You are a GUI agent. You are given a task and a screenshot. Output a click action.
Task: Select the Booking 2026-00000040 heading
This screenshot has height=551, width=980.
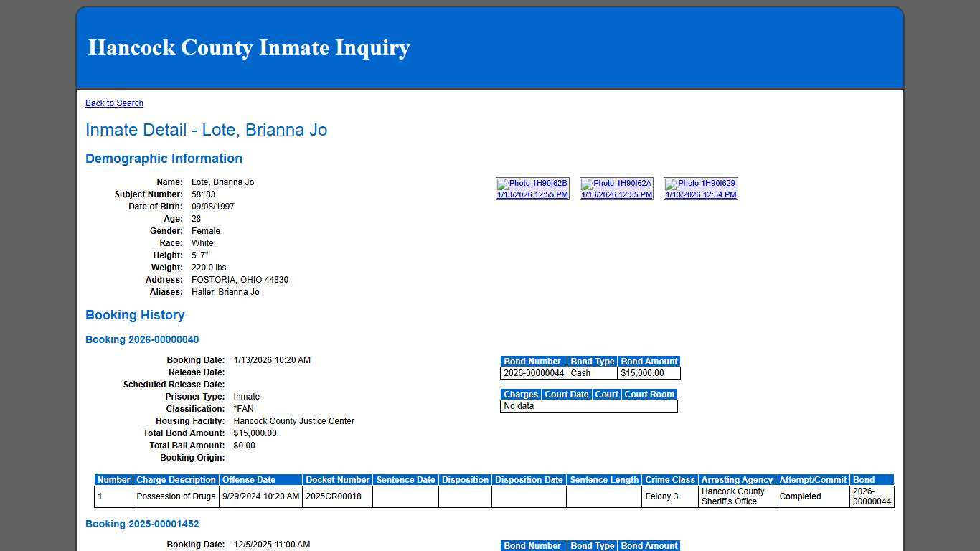pos(142,339)
